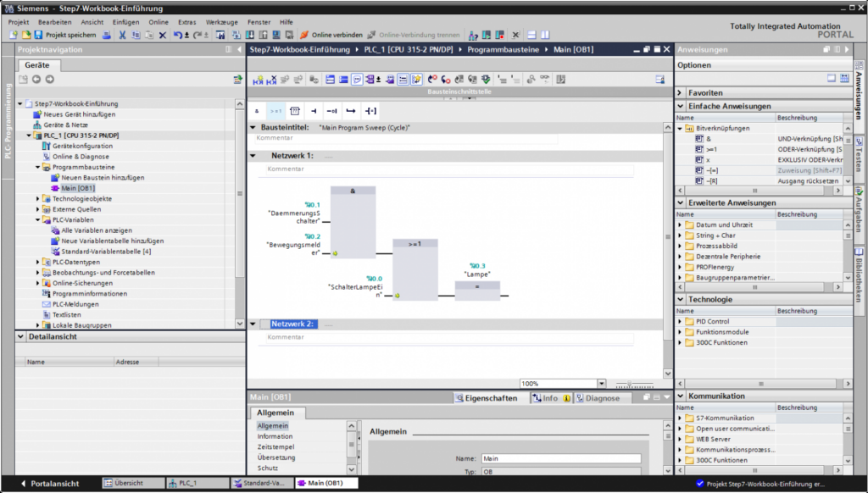The width and height of the screenshot is (868, 493).
Task: Expand the Technologieobjekte folder
Action: coord(38,198)
